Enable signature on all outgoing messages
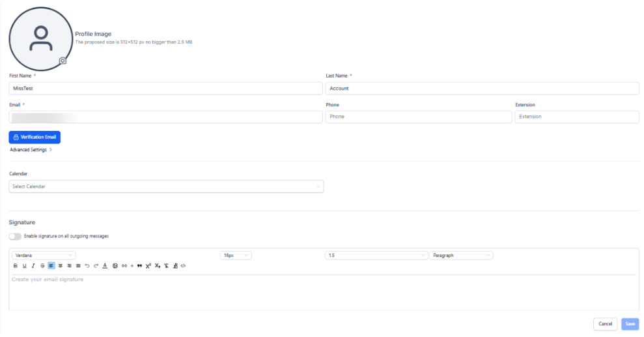 tap(15, 236)
